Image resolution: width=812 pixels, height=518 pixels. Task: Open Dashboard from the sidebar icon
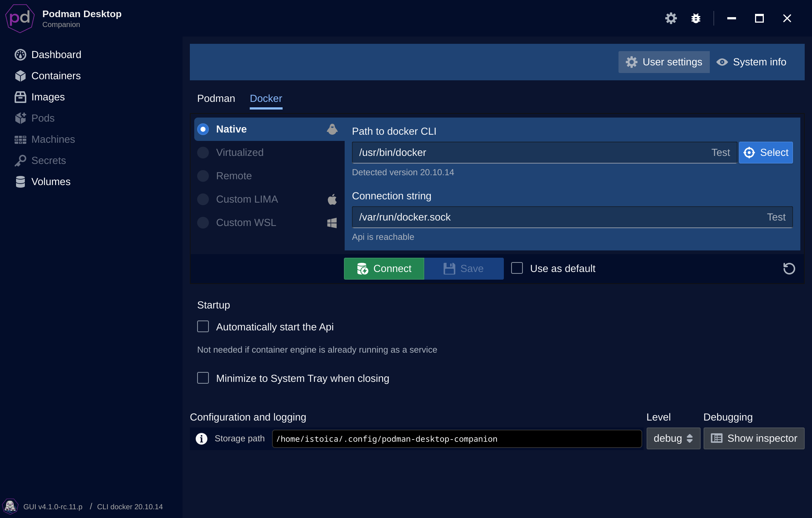[x=20, y=55]
